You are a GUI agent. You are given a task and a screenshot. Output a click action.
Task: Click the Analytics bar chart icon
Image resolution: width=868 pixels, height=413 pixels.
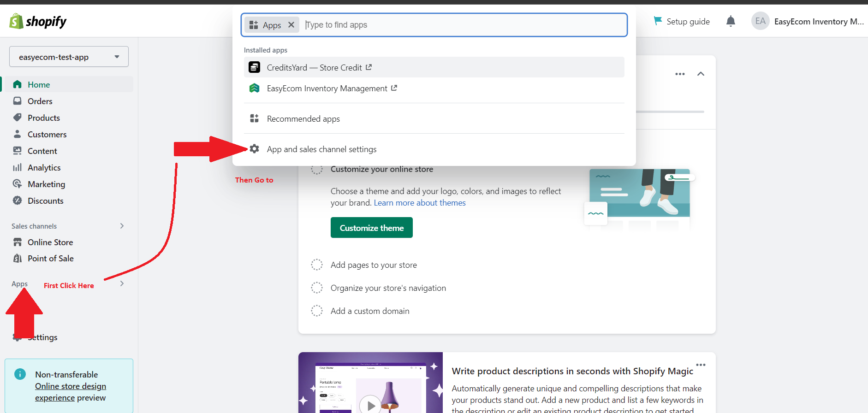[x=18, y=167]
